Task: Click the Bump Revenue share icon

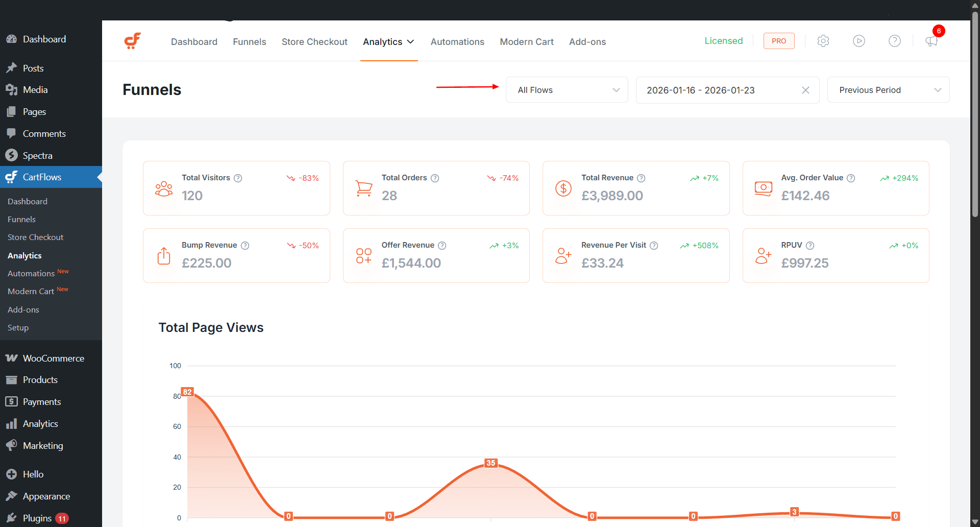Action: [x=163, y=255]
